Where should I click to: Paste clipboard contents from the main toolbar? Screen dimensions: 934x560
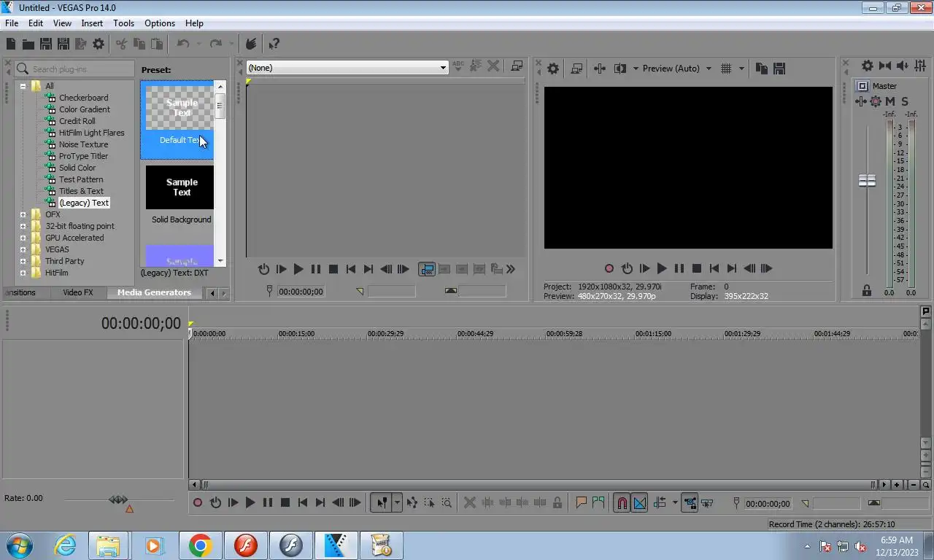pos(156,44)
